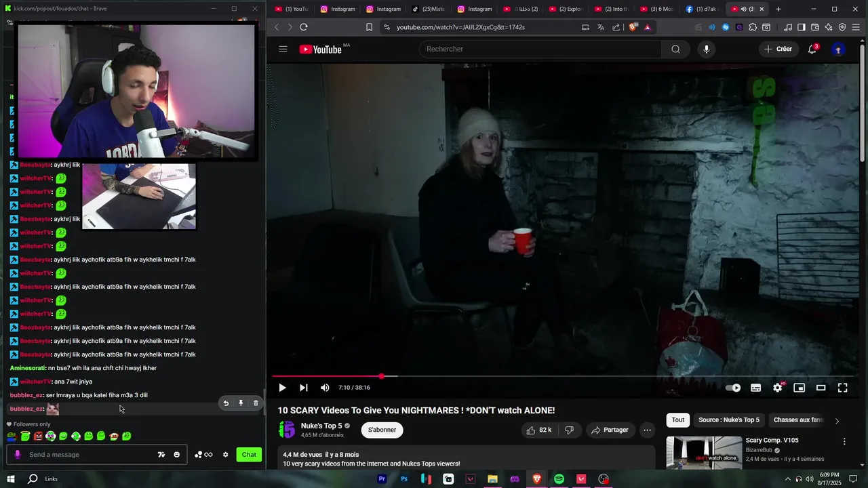Open the YouTube account avatar menu
Viewport: 868px width, 488px height.
[838, 49]
